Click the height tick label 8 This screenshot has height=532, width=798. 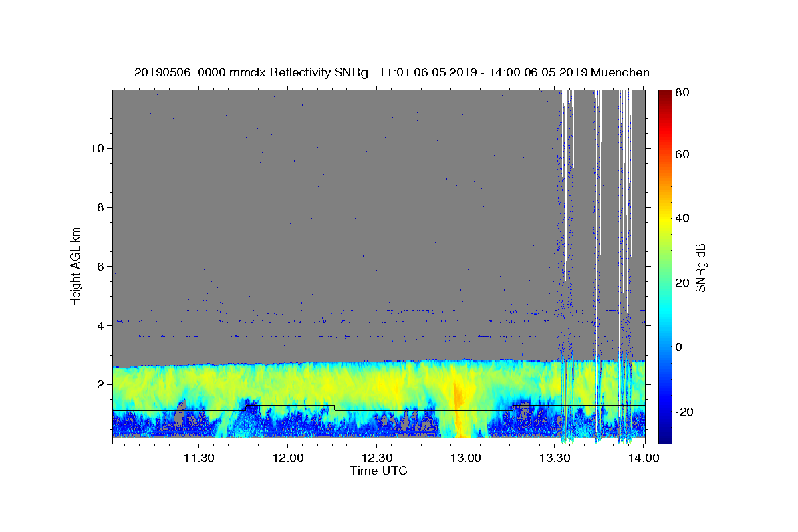(x=100, y=207)
